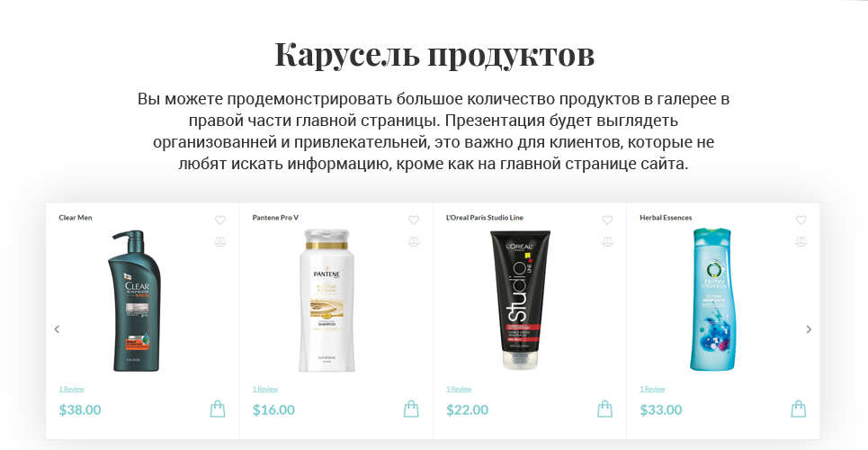Compare Pantene Pro V with scales icon

[x=414, y=241]
